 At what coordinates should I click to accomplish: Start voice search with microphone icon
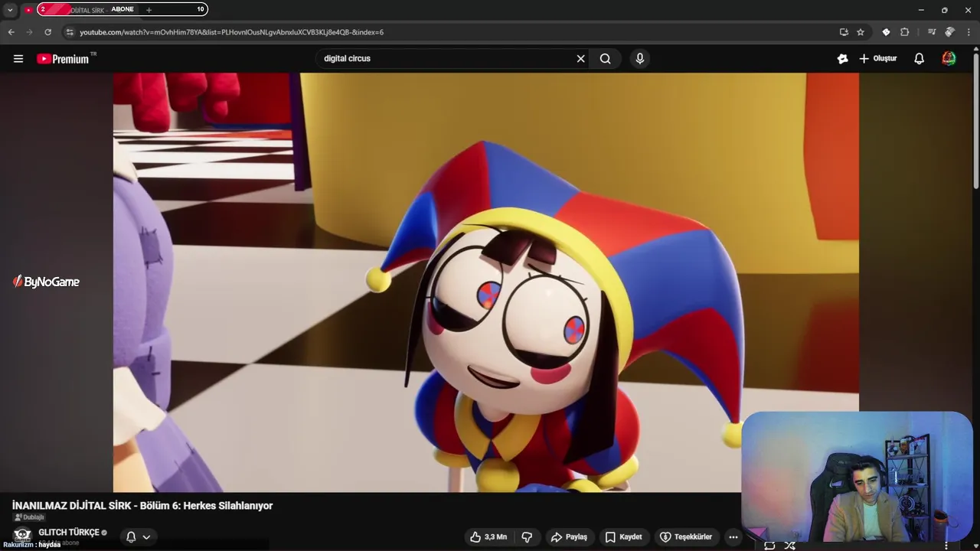pyautogui.click(x=640, y=58)
